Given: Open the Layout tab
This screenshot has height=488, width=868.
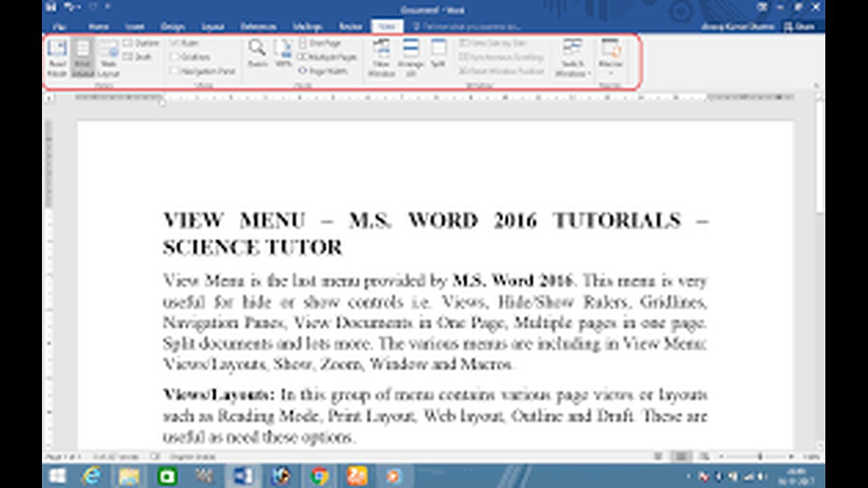Looking at the screenshot, I should pyautogui.click(x=213, y=26).
